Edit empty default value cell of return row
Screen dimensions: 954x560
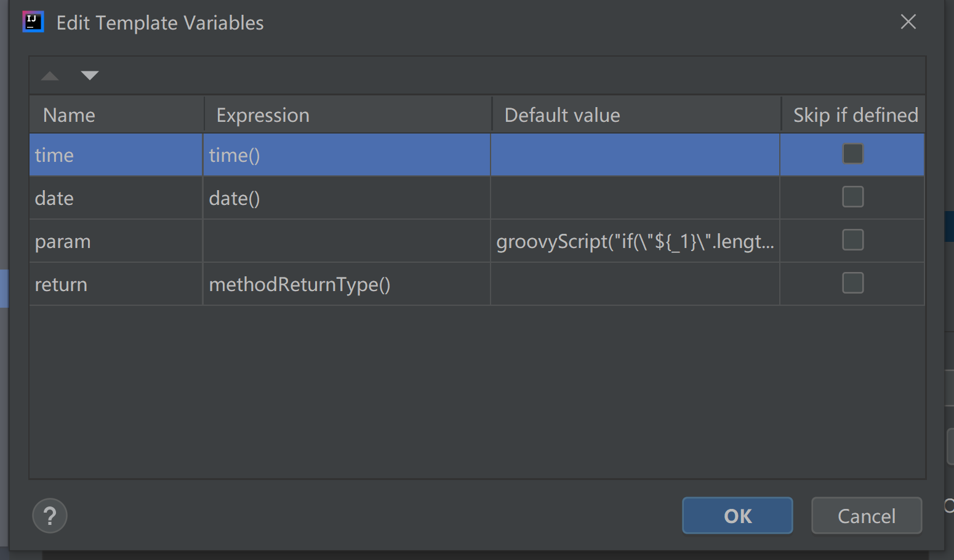635,284
